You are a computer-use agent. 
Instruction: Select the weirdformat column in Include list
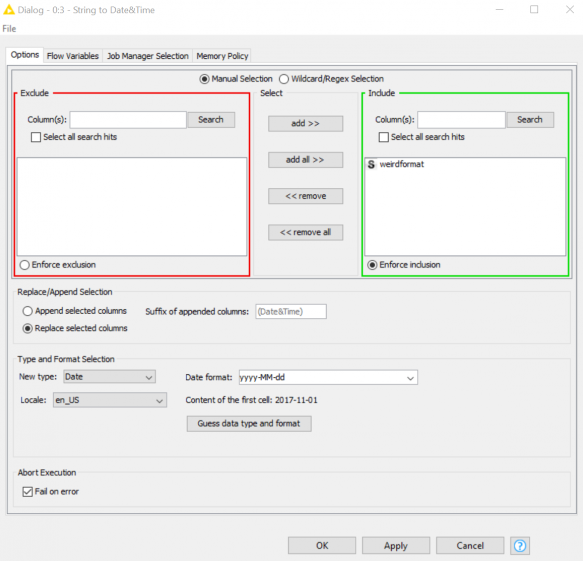coord(465,164)
